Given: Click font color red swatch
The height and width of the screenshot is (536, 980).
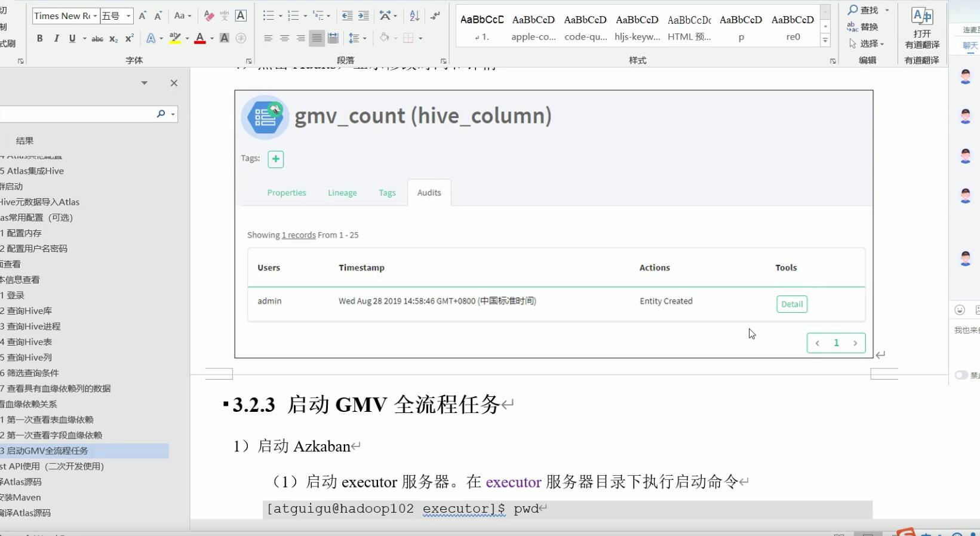Looking at the screenshot, I should pyautogui.click(x=200, y=38).
